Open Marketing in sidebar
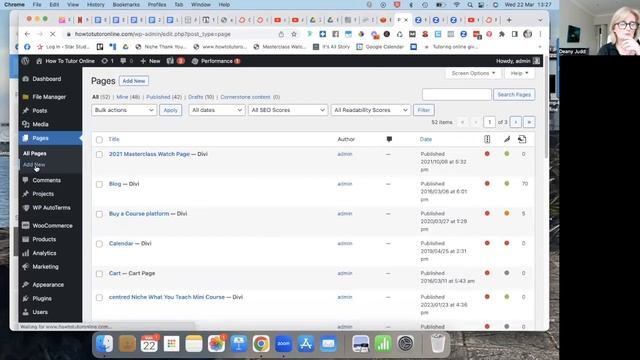The height and width of the screenshot is (360, 640). pos(45,267)
